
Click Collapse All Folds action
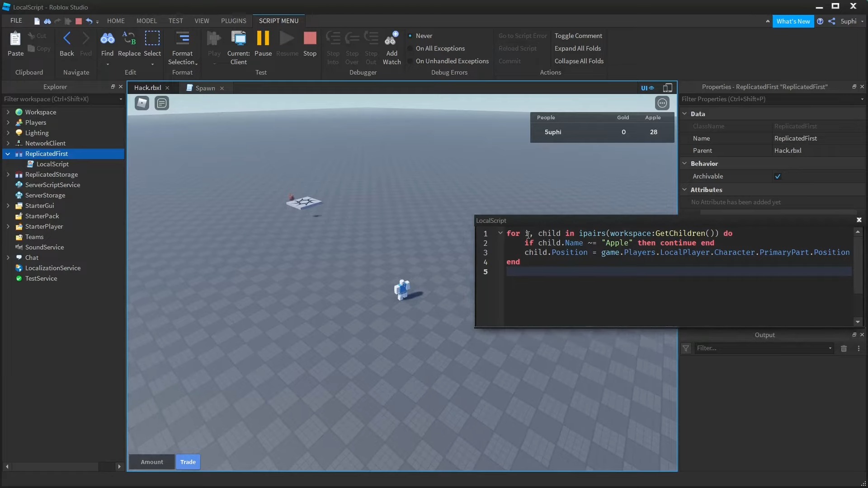tap(579, 61)
